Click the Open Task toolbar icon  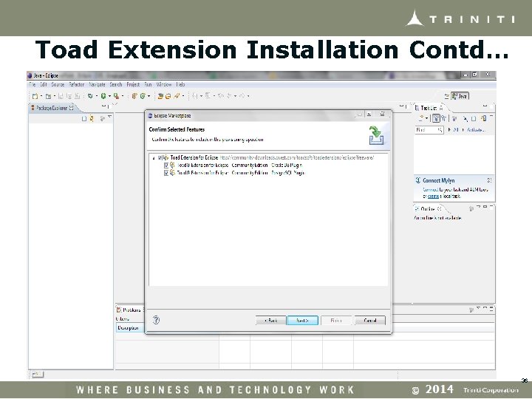[168, 96]
